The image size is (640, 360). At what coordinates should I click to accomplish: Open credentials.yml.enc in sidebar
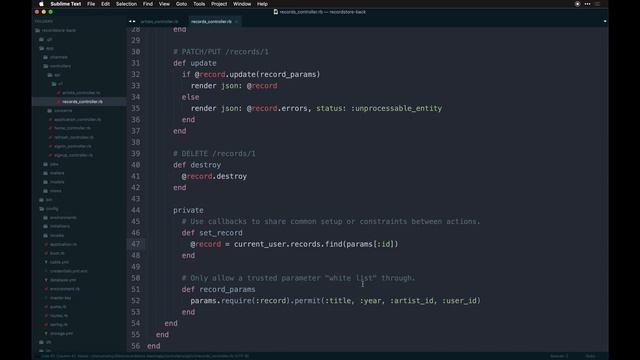coord(69,271)
